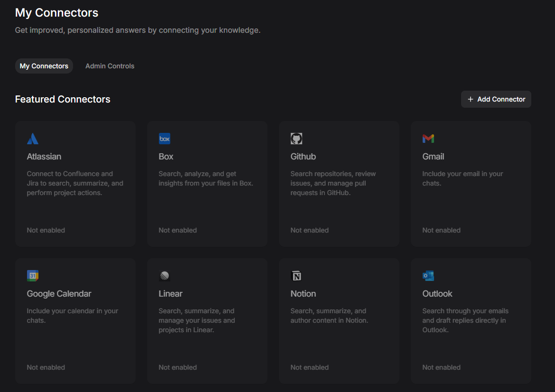Click Not enabled status on Outlook card
555x392 pixels.
[x=441, y=367]
